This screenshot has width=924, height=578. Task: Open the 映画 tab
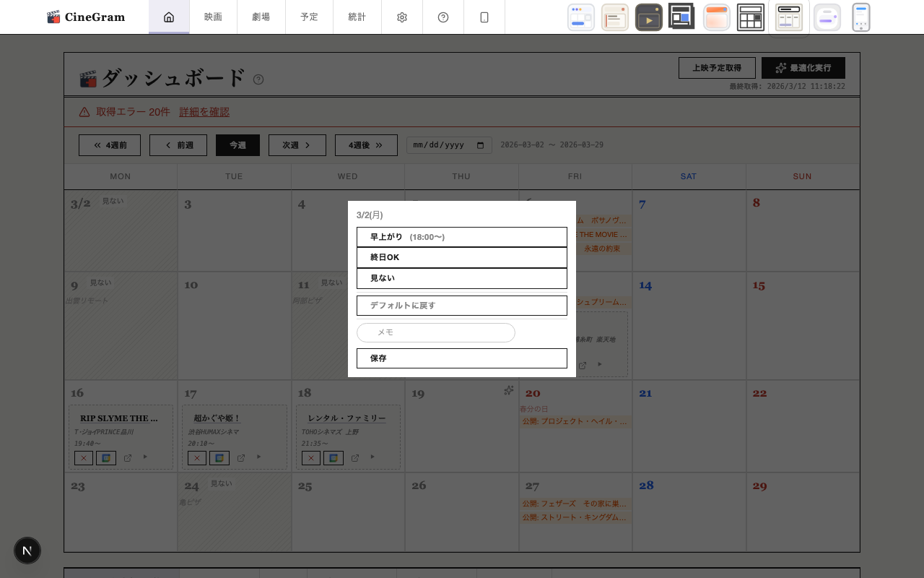213,17
